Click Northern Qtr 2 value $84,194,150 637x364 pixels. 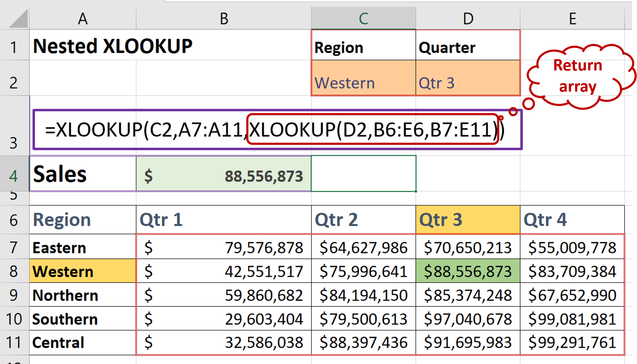tap(364, 295)
